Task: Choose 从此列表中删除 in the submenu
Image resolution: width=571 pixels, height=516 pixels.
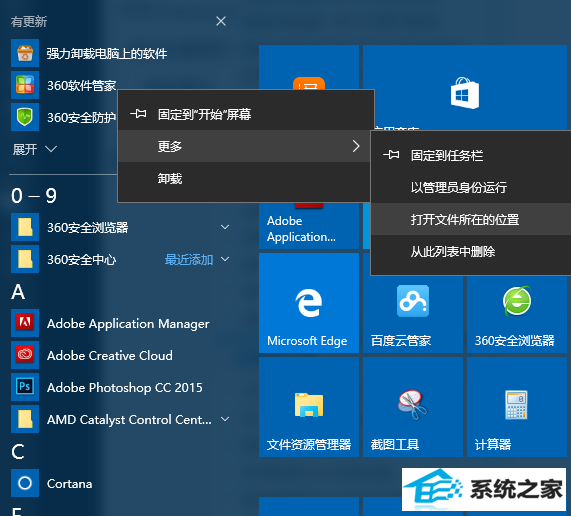Action: pos(471,251)
